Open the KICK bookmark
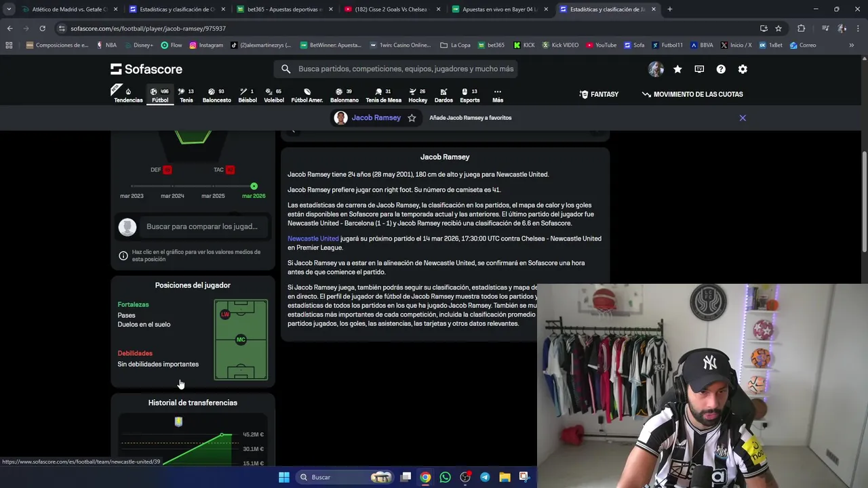The image size is (868, 488). click(524, 45)
